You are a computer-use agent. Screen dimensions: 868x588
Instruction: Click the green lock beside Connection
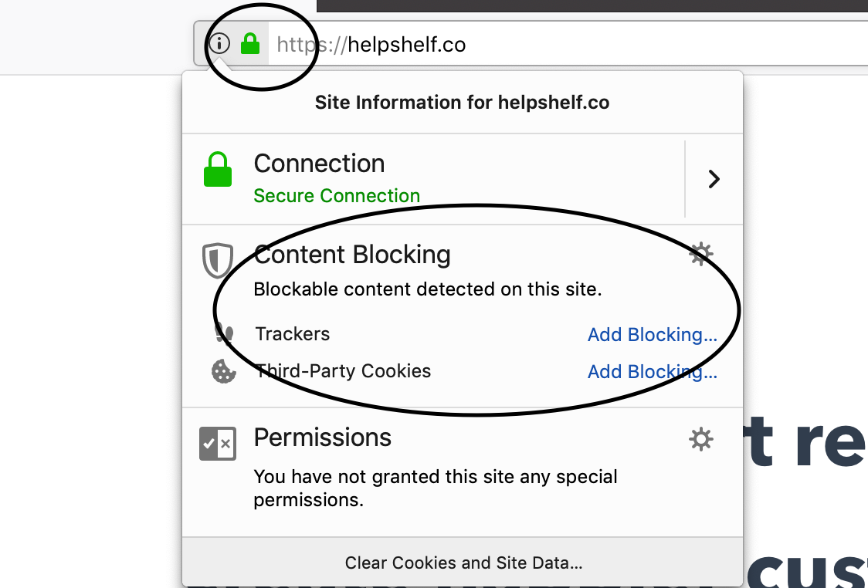(218, 169)
